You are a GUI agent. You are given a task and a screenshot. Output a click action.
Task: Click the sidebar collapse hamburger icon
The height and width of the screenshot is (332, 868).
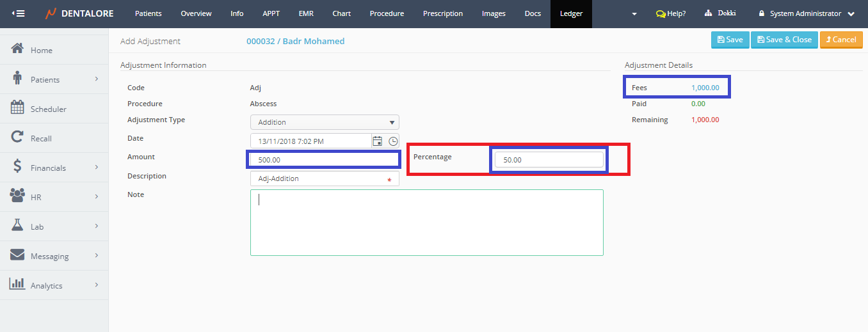tap(18, 13)
